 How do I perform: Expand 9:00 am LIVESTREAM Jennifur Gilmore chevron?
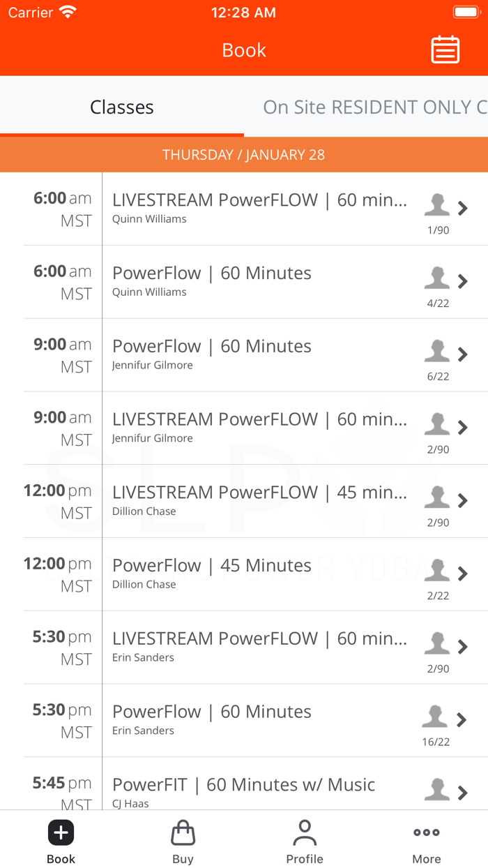(x=462, y=427)
